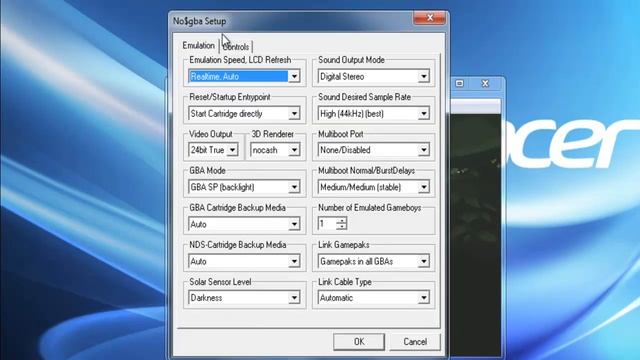Select the Emulation tab
This screenshot has width=640, height=360.
tap(198, 45)
